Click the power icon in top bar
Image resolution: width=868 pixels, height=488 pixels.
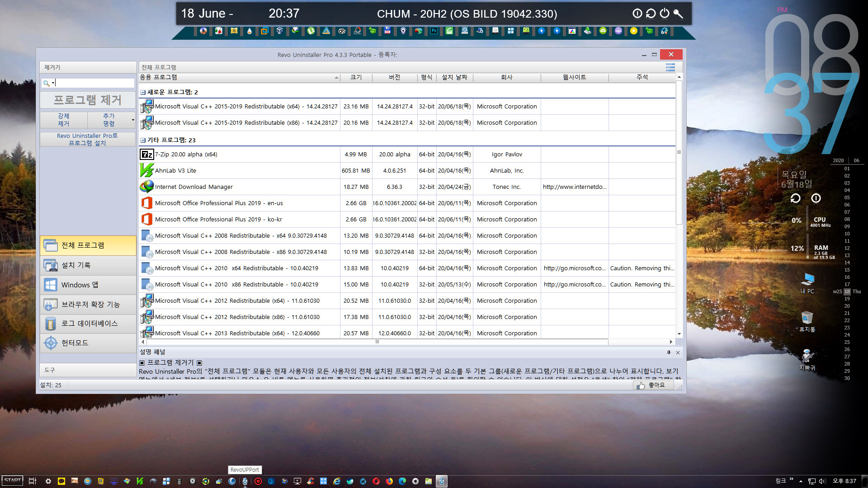(x=665, y=14)
